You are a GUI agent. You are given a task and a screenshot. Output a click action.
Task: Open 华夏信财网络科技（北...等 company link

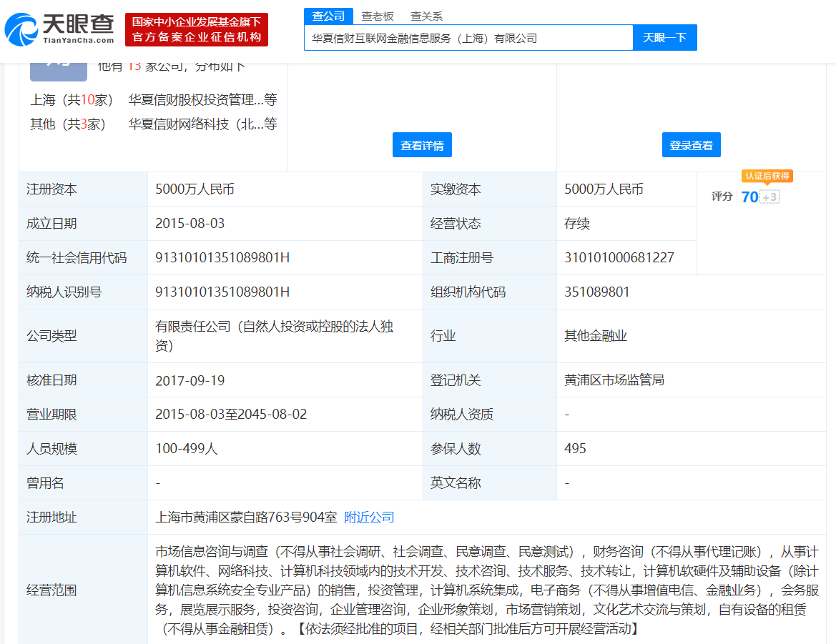[x=202, y=124]
